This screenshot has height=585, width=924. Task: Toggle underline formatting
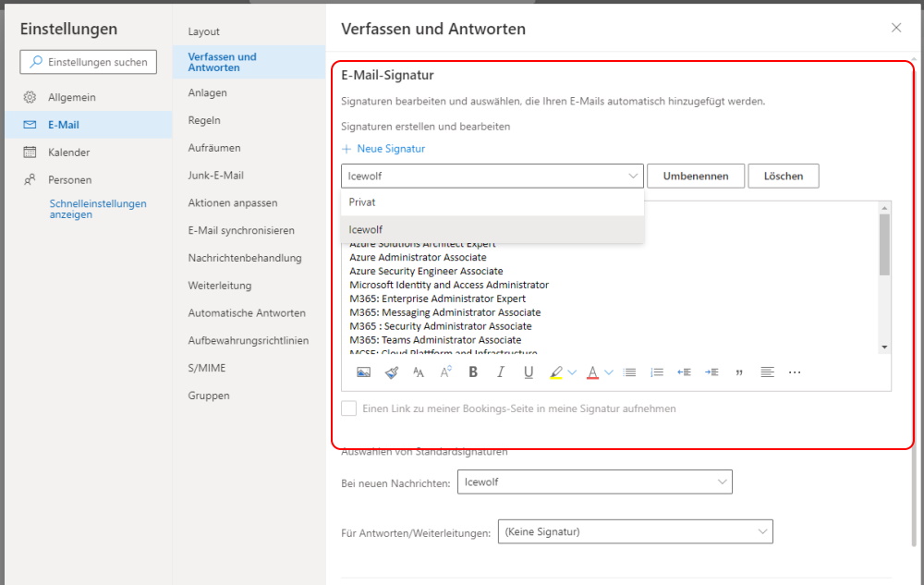(x=529, y=372)
